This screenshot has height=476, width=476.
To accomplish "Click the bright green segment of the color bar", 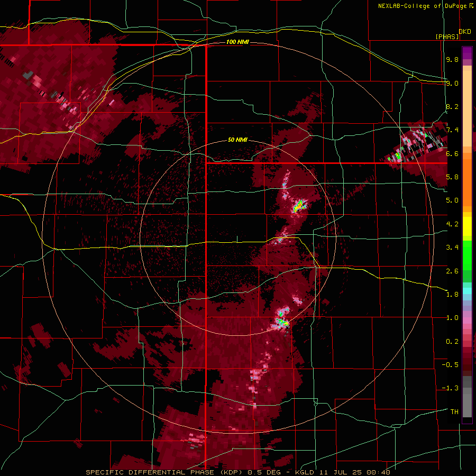I will point(467,257).
